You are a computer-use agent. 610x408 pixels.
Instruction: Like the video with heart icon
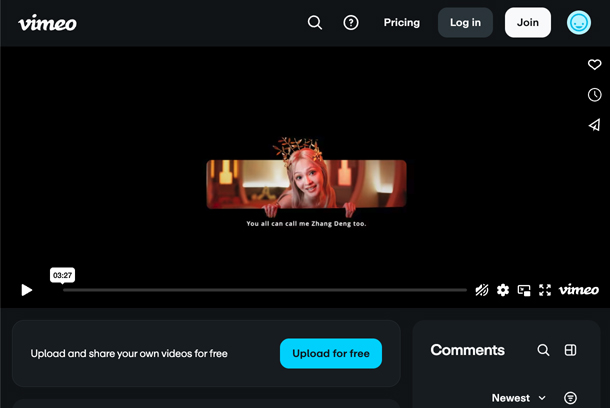[x=594, y=64]
